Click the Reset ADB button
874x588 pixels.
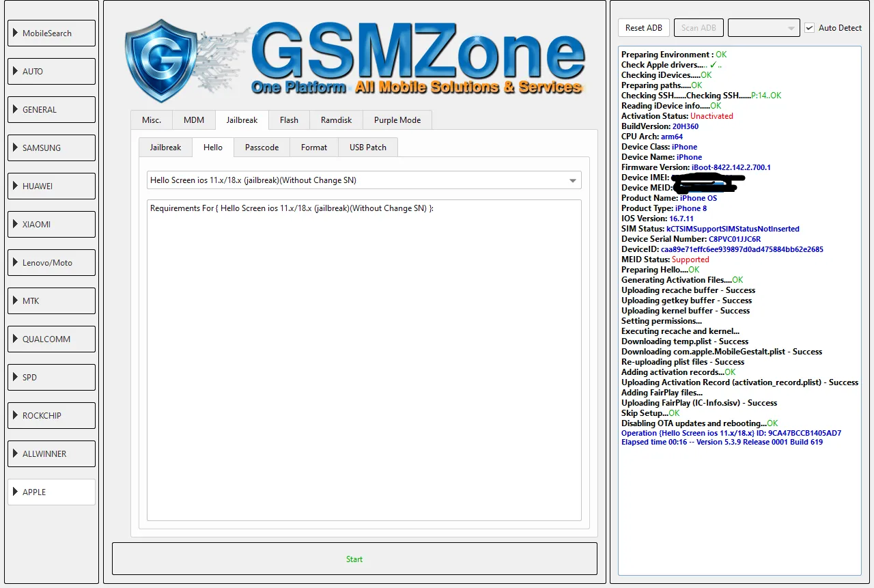pos(643,28)
